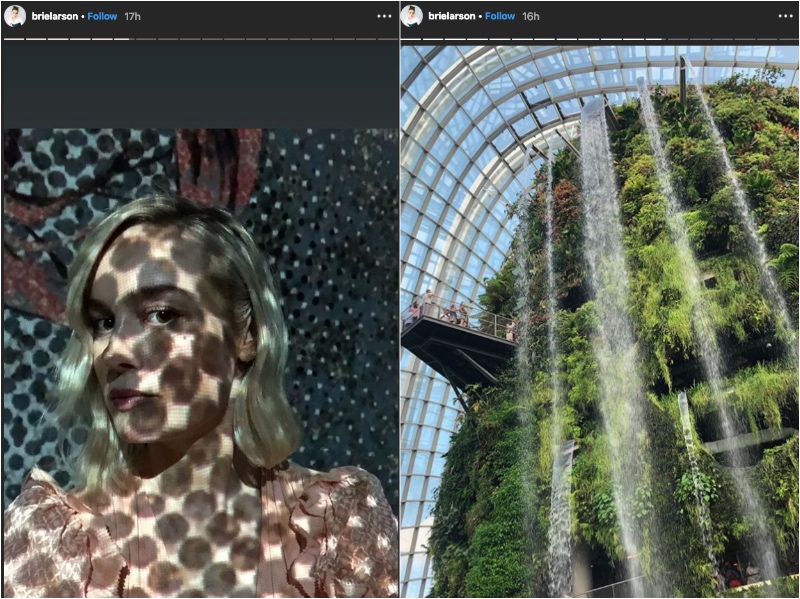Click the profile avatar on the 17h story
Image resolution: width=800 pixels, height=599 pixels.
(15, 16)
